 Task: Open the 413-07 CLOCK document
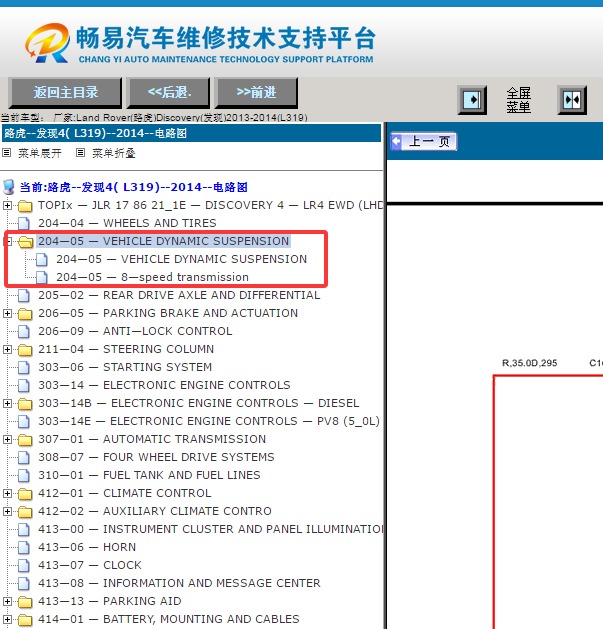(x=90, y=565)
